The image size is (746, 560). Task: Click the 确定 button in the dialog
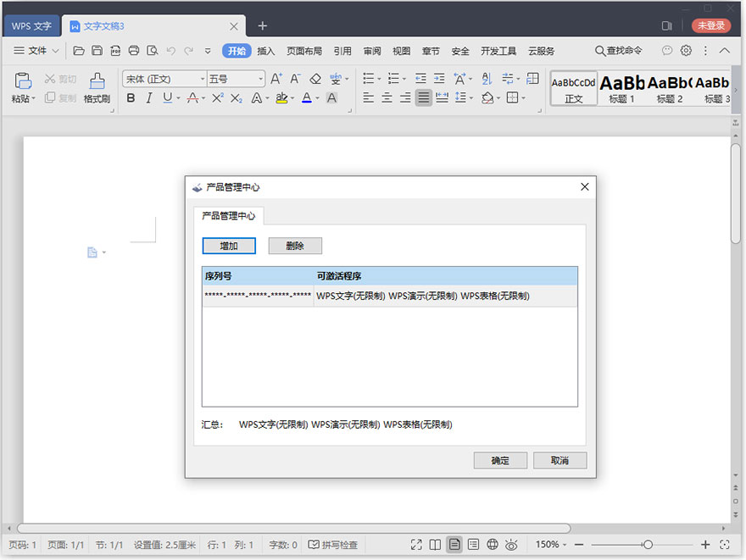(x=500, y=461)
